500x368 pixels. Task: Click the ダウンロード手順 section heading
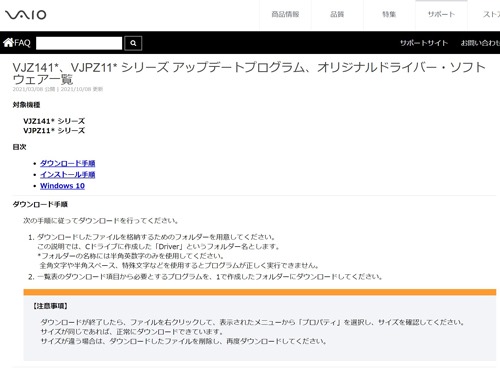point(40,204)
